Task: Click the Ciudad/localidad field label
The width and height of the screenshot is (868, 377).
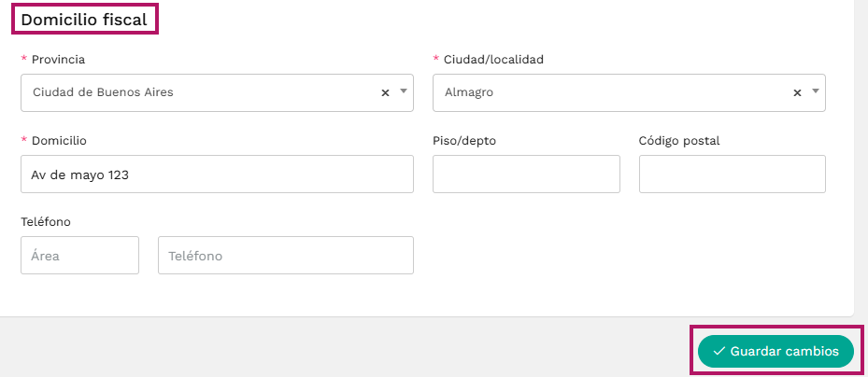Action: (x=493, y=60)
